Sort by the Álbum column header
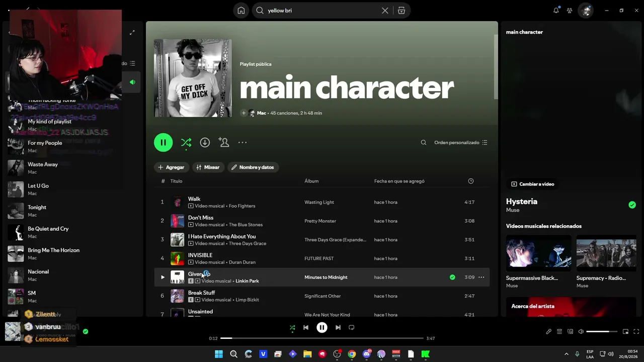The width and height of the screenshot is (644, 362). coord(311,181)
